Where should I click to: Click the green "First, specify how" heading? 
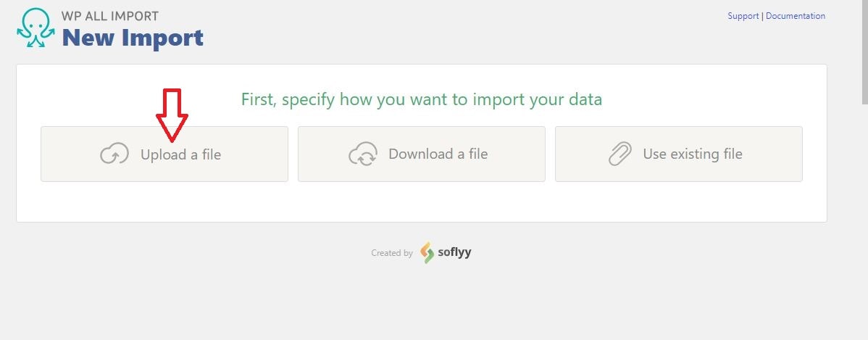pos(421,99)
